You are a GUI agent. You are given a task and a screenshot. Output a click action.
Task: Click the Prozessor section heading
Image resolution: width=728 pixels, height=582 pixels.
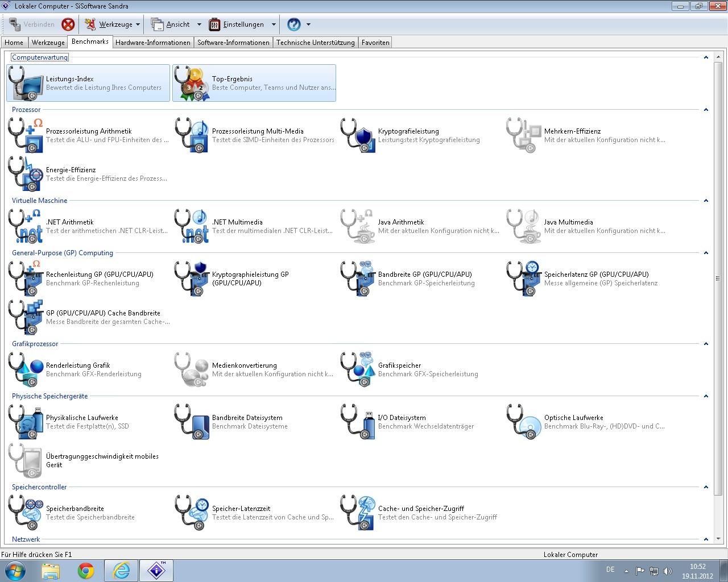(x=26, y=110)
